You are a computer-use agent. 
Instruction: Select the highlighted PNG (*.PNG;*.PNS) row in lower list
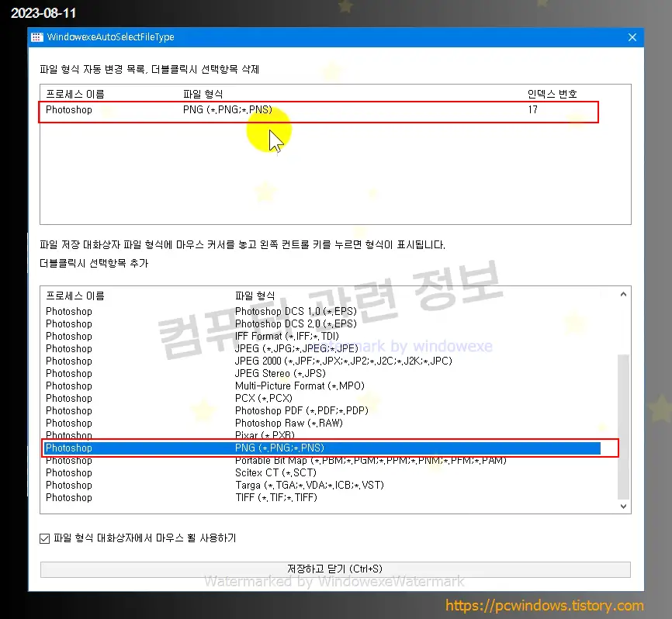pos(323,448)
